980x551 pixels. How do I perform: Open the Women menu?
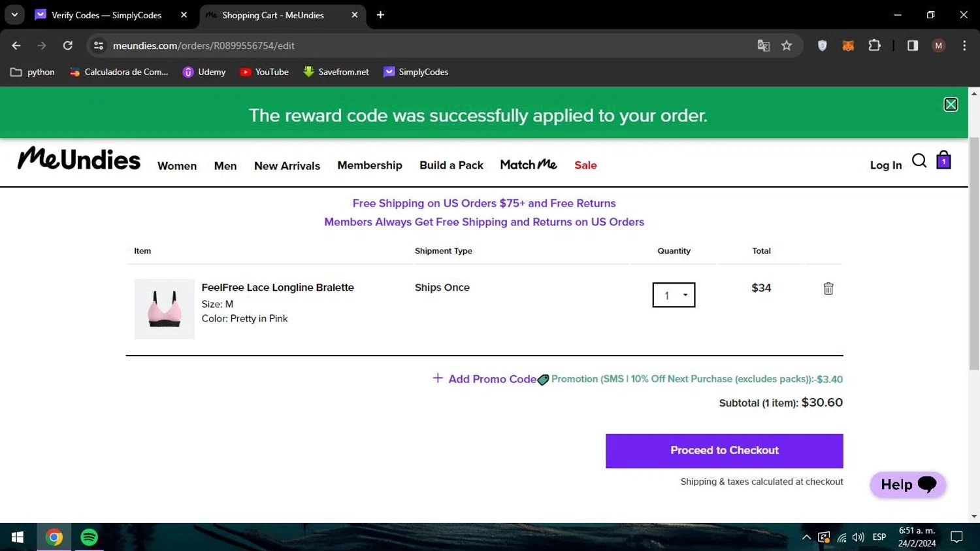pyautogui.click(x=177, y=166)
